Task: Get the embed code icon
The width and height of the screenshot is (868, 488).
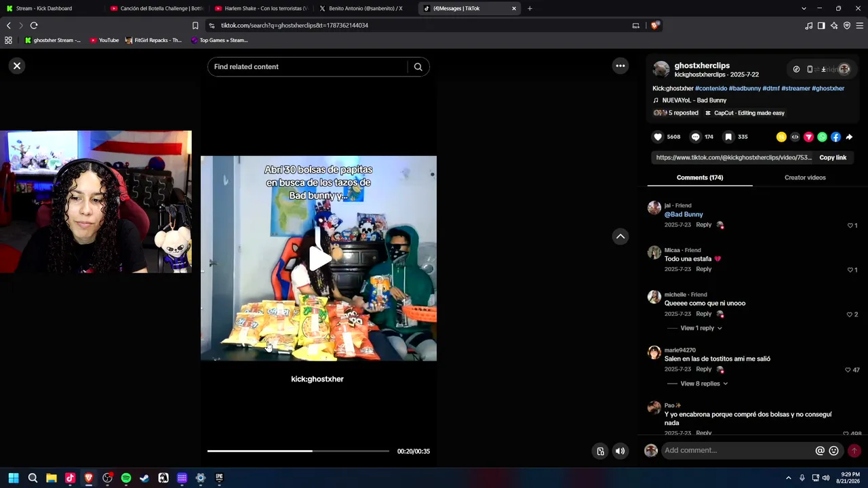Action: (x=795, y=137)
